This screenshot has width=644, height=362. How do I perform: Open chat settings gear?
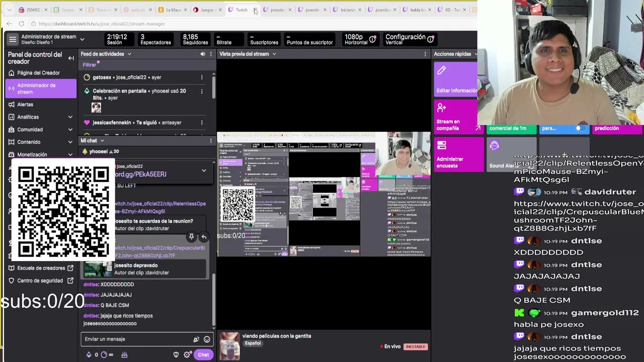pyautogui.click(x=187, y=355)
